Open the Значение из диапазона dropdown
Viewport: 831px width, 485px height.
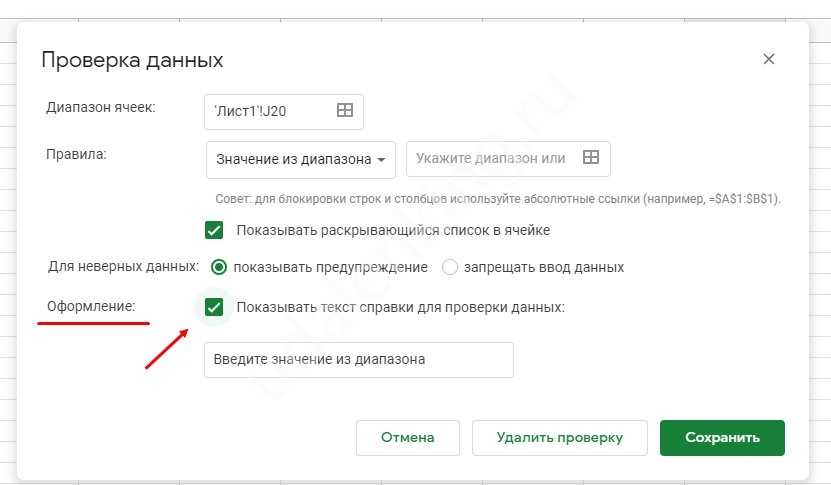pos(300,159)
